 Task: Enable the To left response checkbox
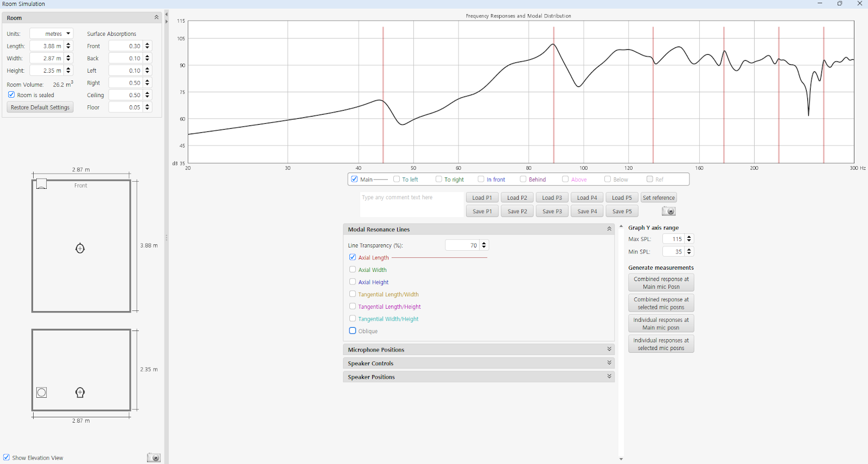pyautogui.click(x=397, y=179)
